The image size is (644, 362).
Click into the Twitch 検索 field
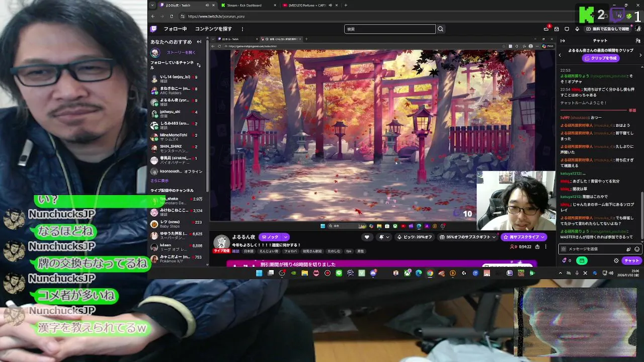coord(390,29)
